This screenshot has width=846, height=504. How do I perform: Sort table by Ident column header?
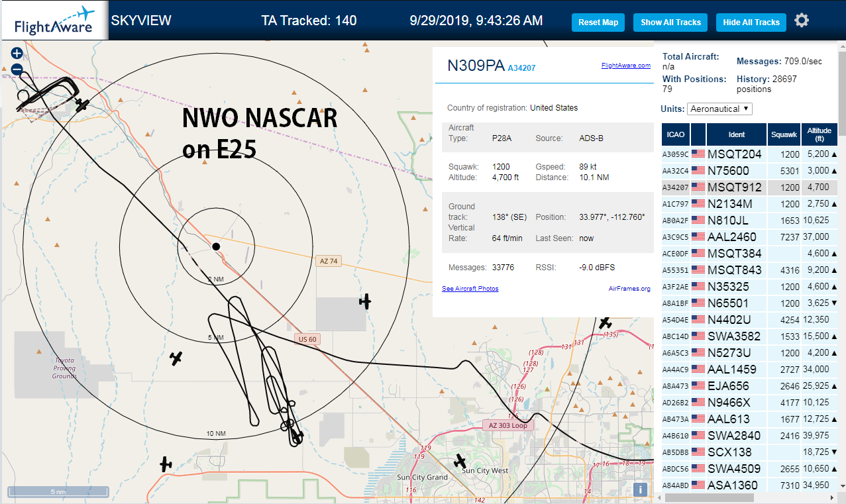click(x=737, y=134)
